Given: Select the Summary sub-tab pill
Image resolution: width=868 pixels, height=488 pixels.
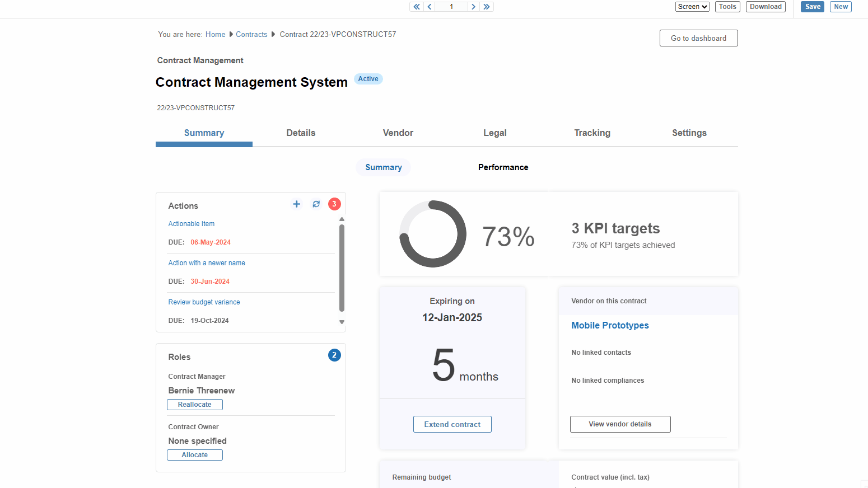Looking at the screenshot, I should (x=384, y=167).
